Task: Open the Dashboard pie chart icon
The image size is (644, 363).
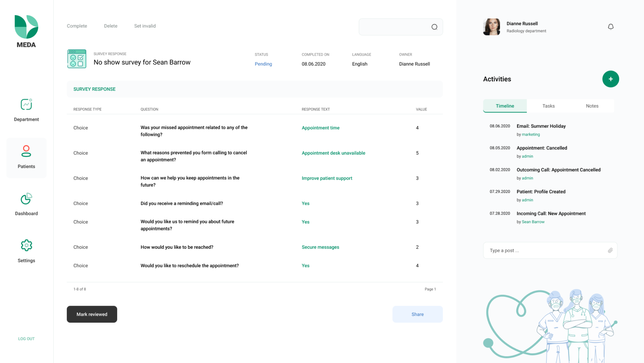Action: [x=26, y=198]
